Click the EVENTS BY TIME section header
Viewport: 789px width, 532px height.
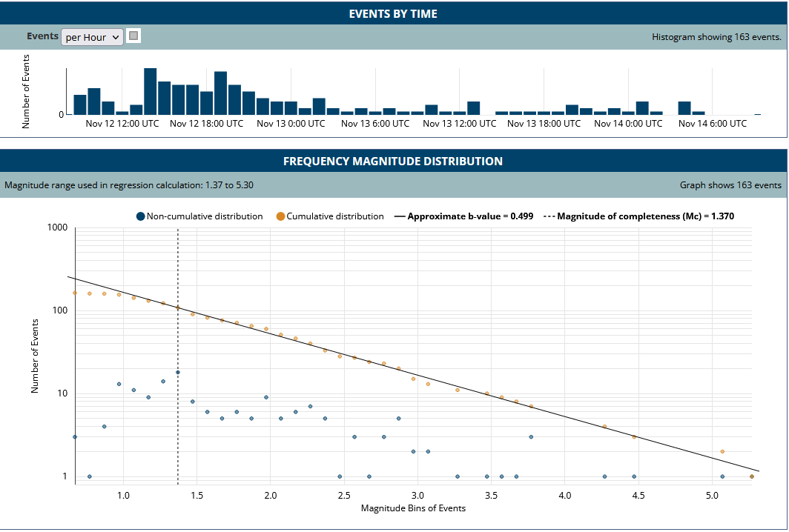tap(393, 13)
